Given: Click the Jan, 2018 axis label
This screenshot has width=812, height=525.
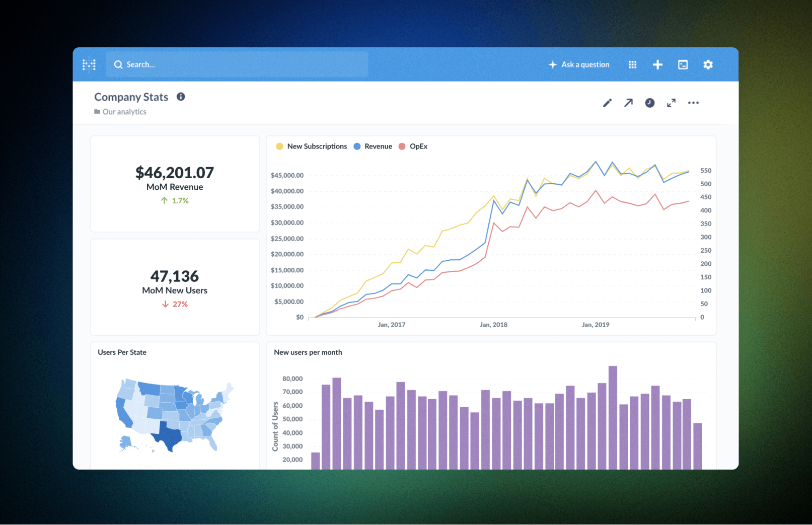Looking at the screenshot, I should point(493,325).
